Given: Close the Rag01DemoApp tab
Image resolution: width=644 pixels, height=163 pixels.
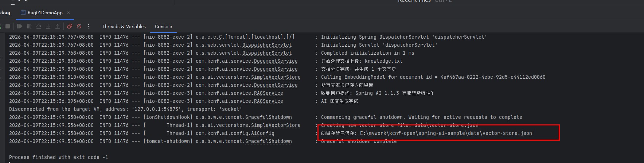Looking at the screenshot, I should tap(69, 13).
